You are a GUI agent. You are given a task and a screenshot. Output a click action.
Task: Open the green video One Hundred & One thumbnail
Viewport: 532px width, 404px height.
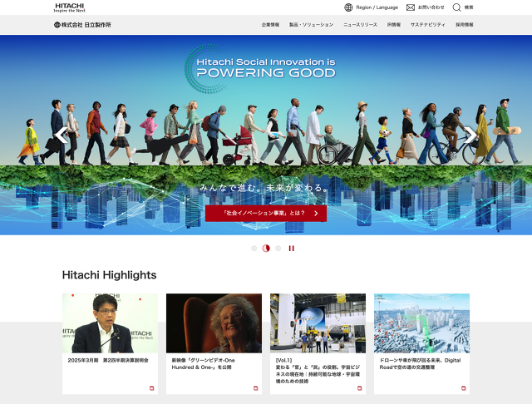[x=214, y=323]
